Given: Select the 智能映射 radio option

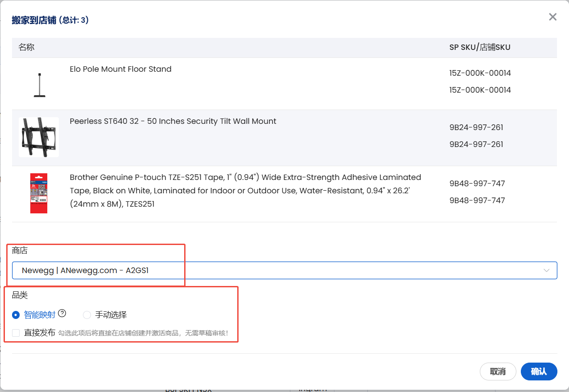Looking at the screenshot, I should pos(16,315).
